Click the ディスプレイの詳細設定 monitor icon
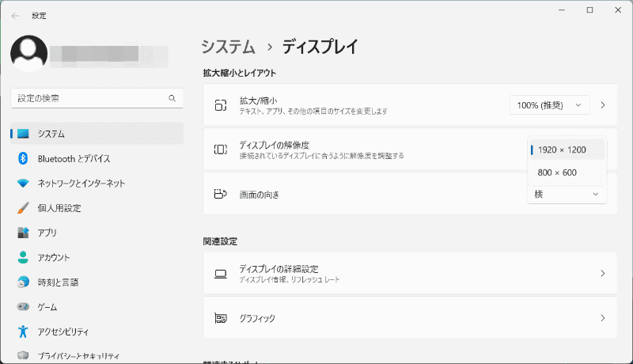The height and width of the screenshot is (364, 633). click(221, 274)
